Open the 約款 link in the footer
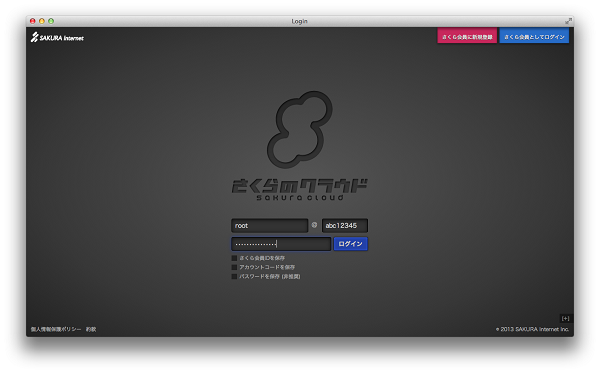 click(91, 329)
